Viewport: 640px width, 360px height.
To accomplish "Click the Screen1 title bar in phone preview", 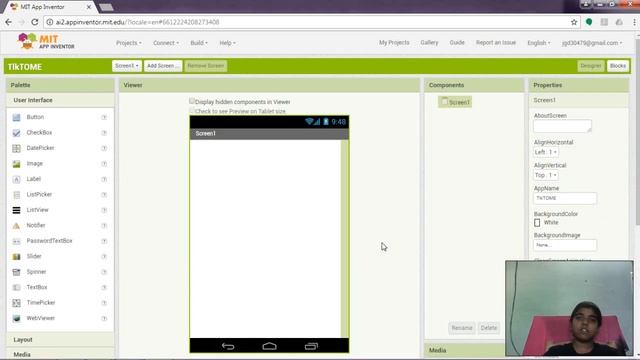I will click(x=269, y=133).
